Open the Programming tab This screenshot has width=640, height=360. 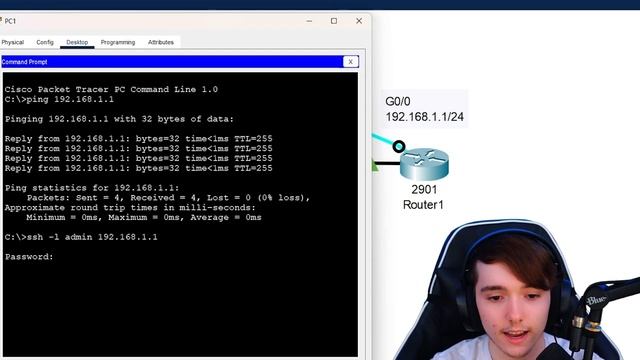pyautogui.click(x=118, y=42)
